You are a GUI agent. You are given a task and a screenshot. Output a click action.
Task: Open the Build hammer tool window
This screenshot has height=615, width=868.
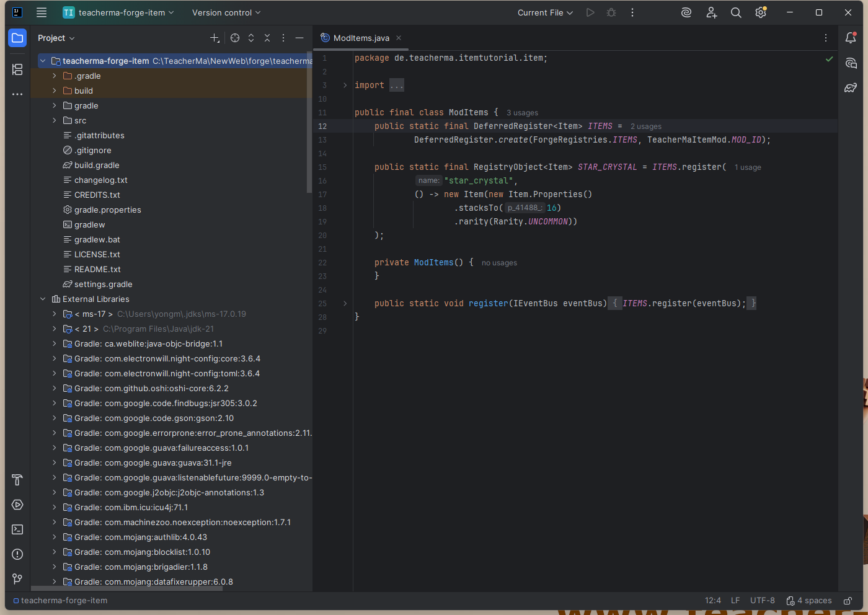click(x=17, y=480)
